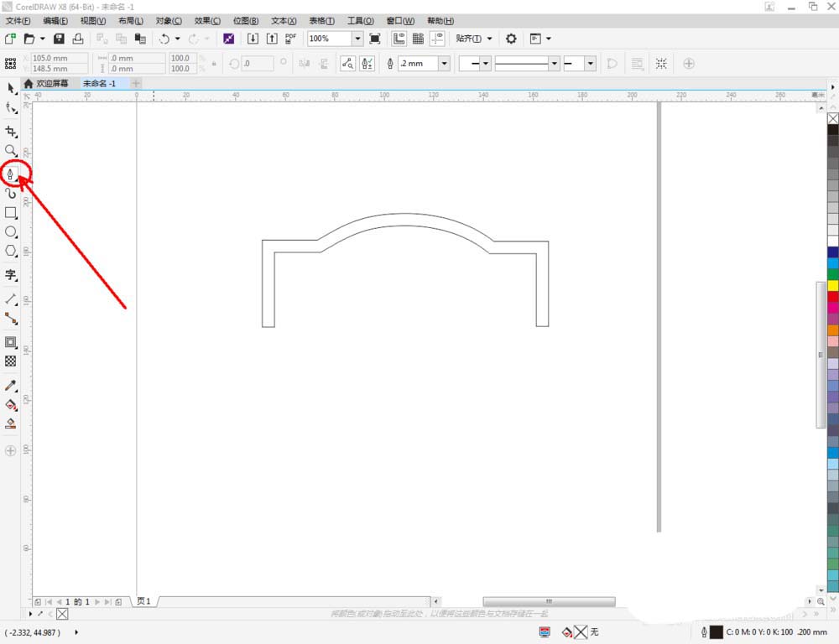Pick the yellow color swatch
839x644 pixels.
point(833,285)
